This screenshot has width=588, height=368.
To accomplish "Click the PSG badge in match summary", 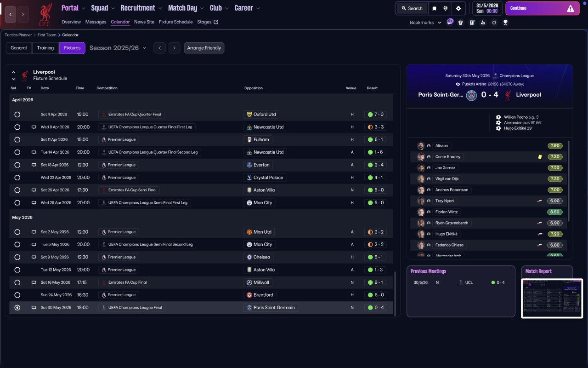I will coord(471,95).
